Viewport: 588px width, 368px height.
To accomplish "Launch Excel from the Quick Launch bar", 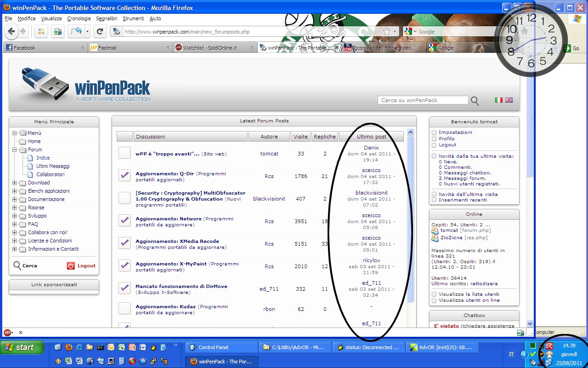I will pyautogui.click(x=121, y=347).
